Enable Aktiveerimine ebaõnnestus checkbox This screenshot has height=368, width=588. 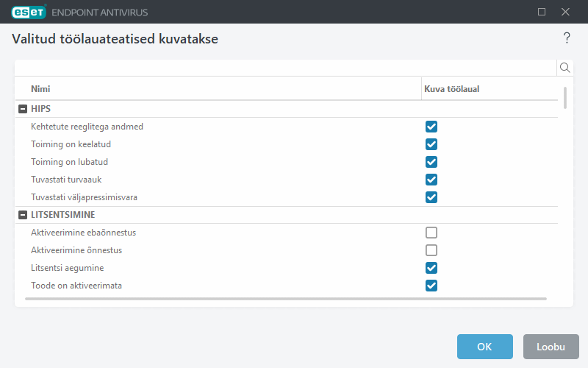431,233
